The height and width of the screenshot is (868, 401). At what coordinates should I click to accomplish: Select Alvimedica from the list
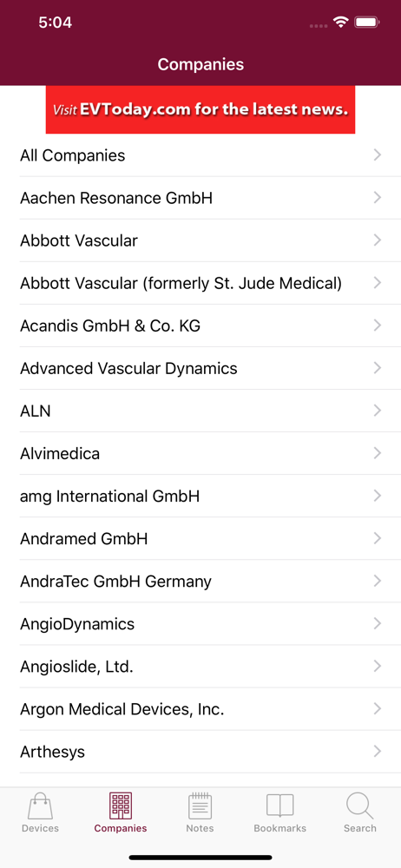[x=200, y=453]
